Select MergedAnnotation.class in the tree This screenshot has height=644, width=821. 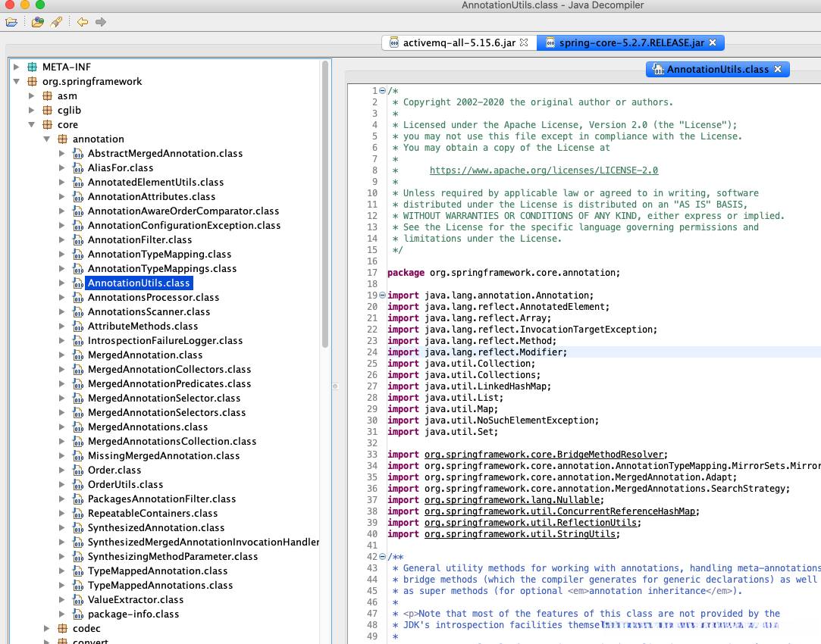coord(145,355)
